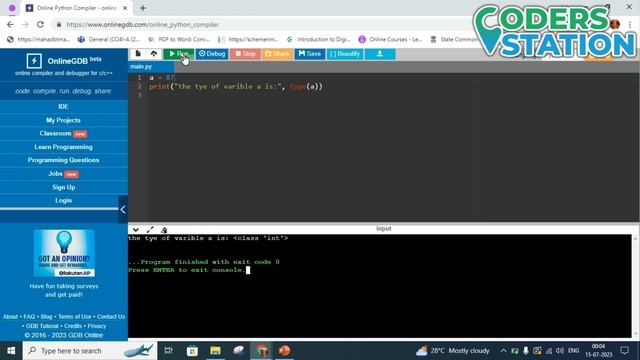
Task: Click Sign Up in sidebar
Action: click(64, 187)
